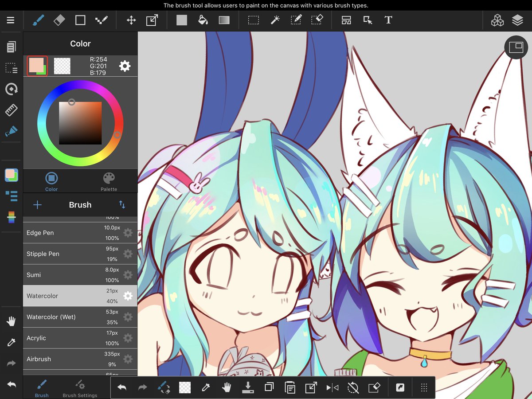Open Edge Pen settings gear

[x=128, y=233]
